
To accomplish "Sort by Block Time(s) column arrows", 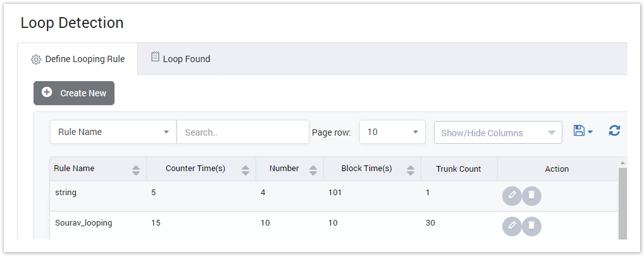I will tap(410, 170).
